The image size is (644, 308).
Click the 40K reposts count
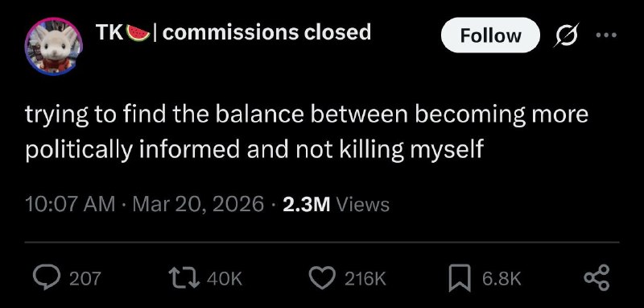[x=225, y=279]
